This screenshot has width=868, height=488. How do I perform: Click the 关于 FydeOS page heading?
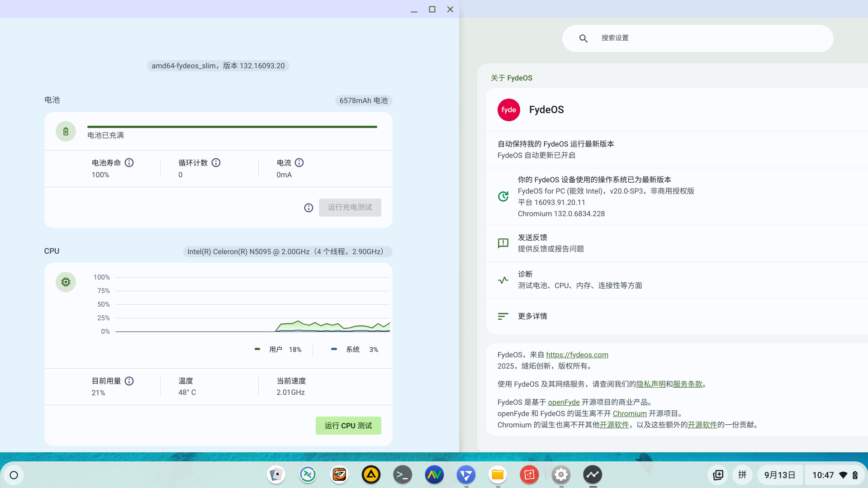point(512,78)
